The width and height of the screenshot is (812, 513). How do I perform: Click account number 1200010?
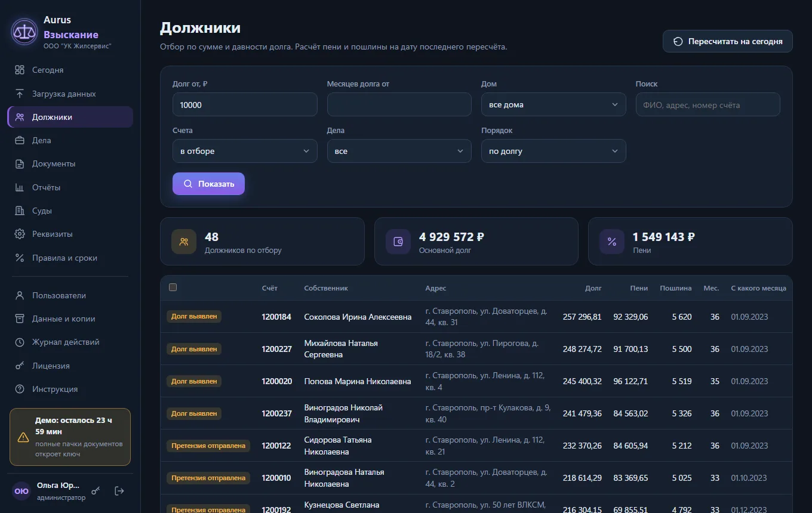276,478
